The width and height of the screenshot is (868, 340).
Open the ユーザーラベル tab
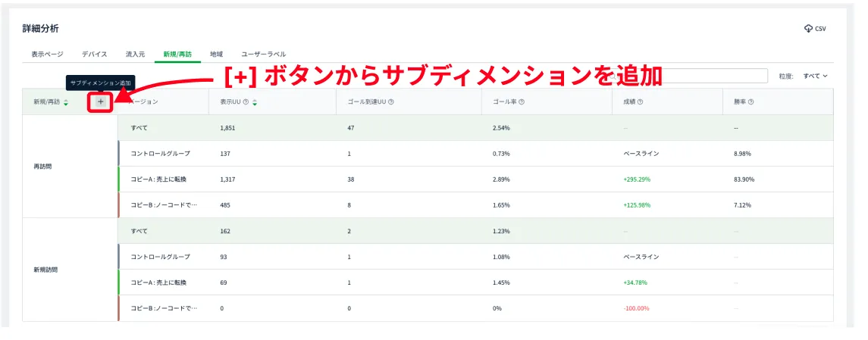coord(264,55)
